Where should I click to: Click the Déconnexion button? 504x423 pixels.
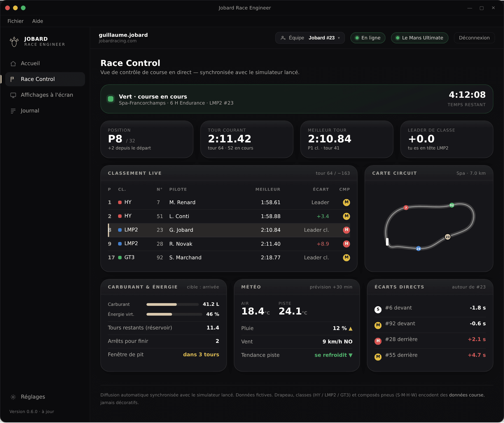[x=474, y=38]
